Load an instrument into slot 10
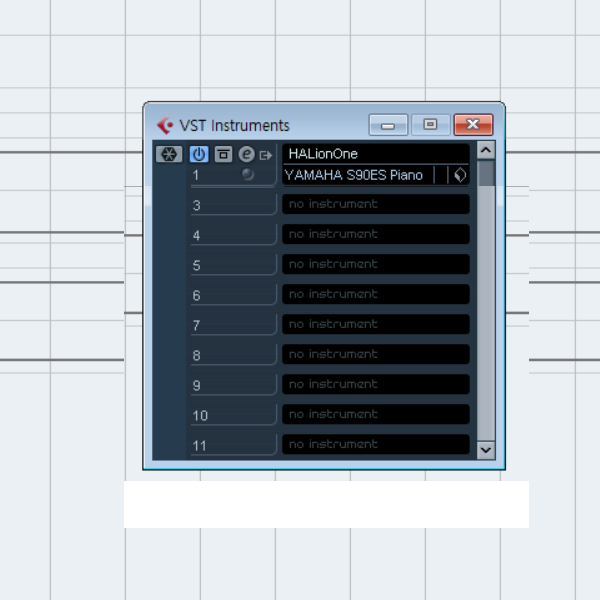The height and width of the screenshot is (600, 600). click(x=376, y=414)
